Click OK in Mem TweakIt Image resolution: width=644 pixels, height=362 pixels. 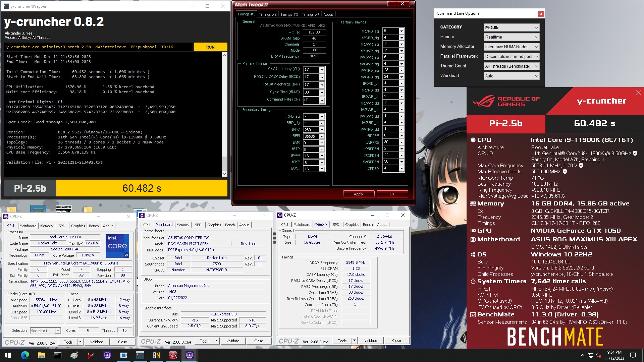pos(392,194)
